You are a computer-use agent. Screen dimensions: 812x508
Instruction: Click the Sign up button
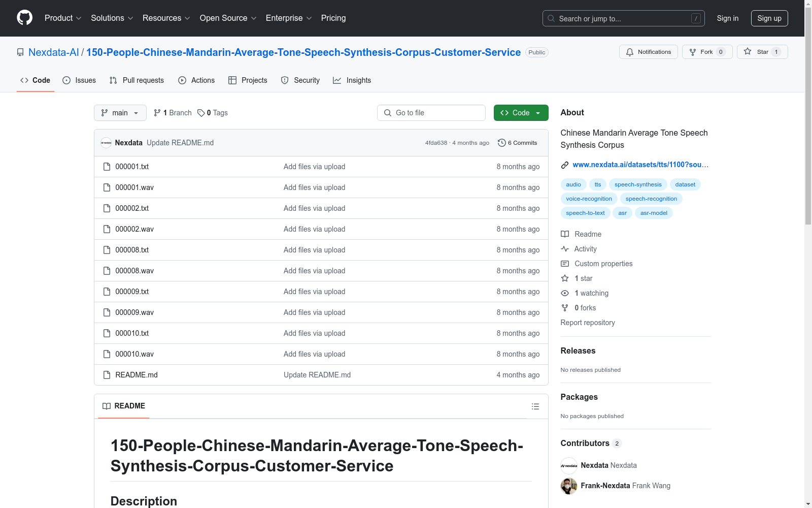click(769, 18)
